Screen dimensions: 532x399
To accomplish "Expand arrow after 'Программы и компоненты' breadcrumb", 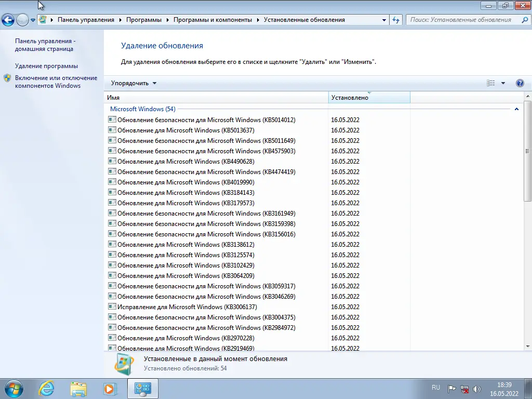I will [258, 20].
